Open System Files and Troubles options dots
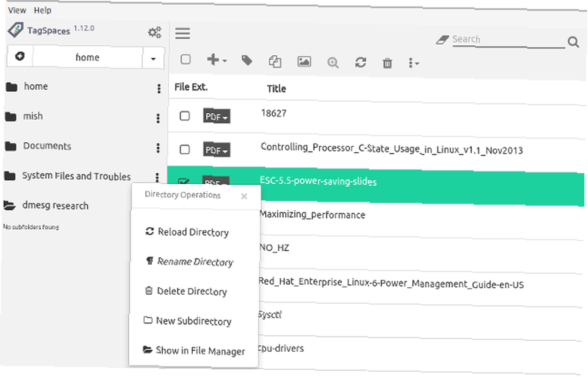588x377 pixels. 157,177
